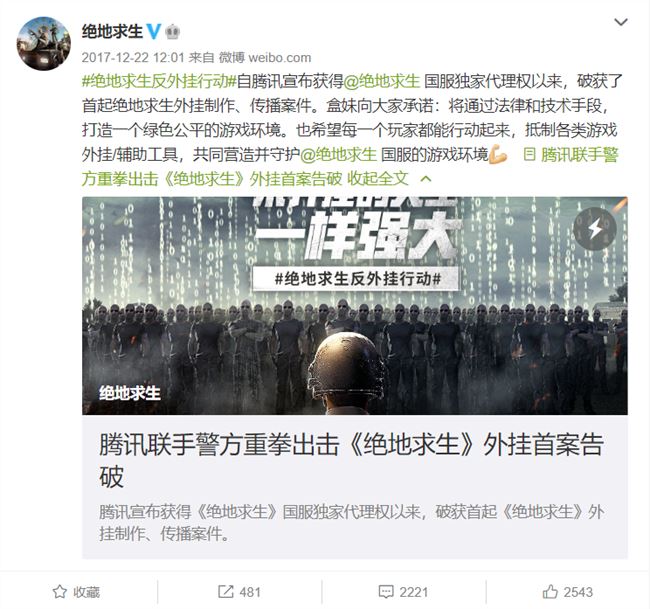Open the article cover image
Image resolution: width=650 pixels, height=609 pixels.
coord(355,306)
